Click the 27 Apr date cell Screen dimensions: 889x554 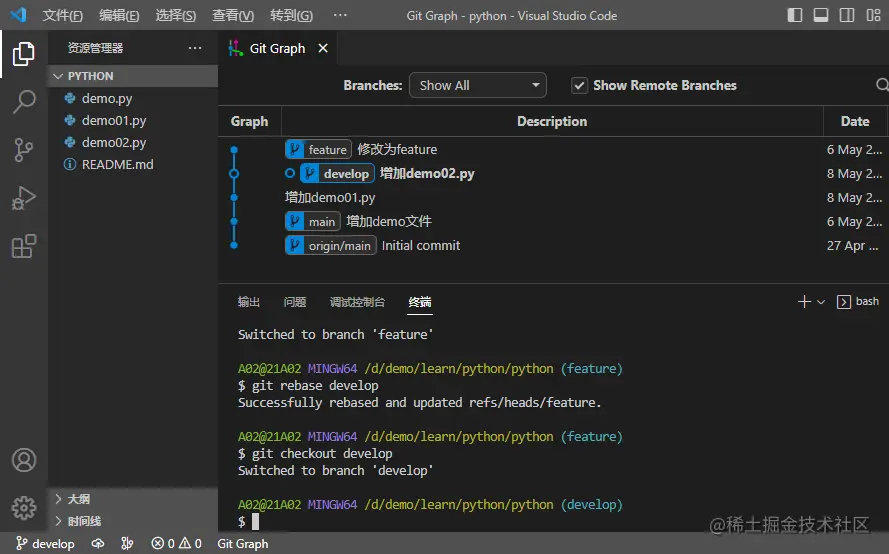(852, 246)
